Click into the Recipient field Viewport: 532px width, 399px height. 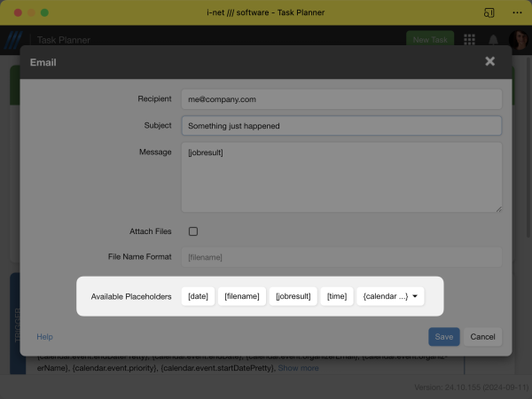point(341,99)
